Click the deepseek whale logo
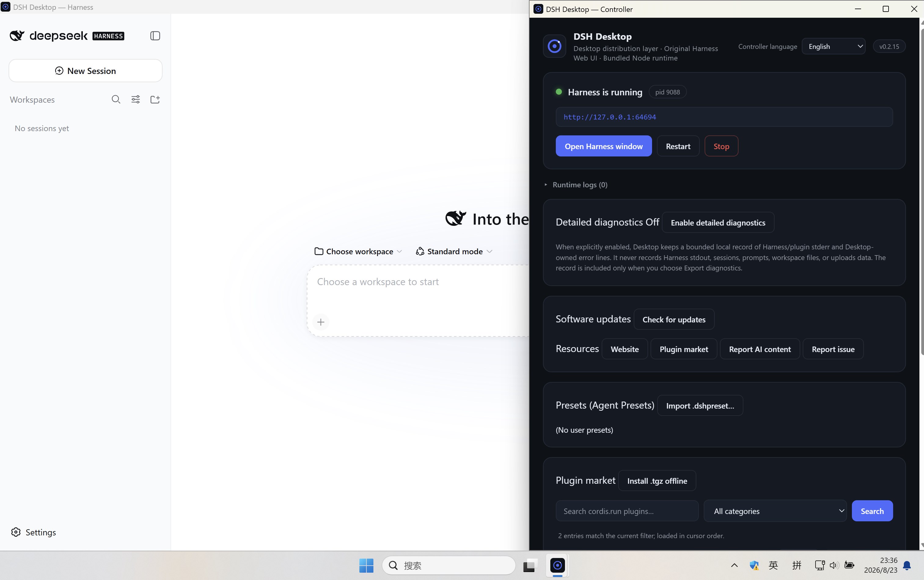The height and width of the screenshot is (580, 924). 17,36
